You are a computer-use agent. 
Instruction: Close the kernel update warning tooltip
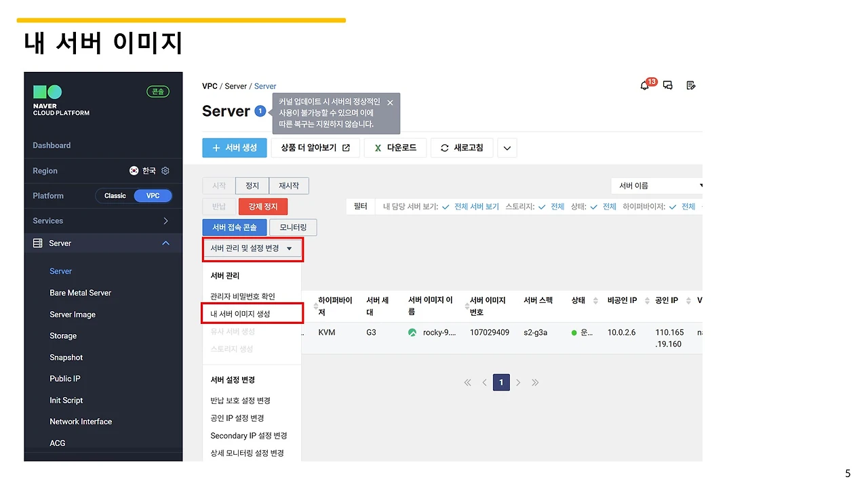(x=390, y=102)
